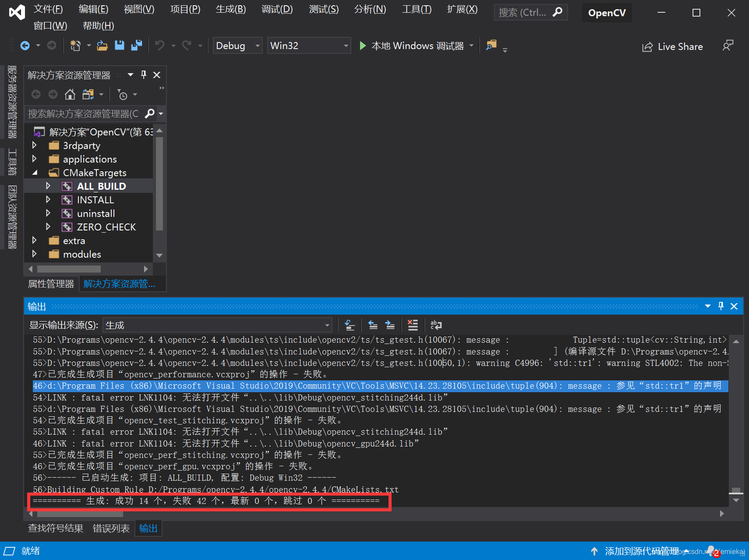The width and height of the screenshot is (749, 560).
Task: Open the Debug configuration dropdown
Action: [237, 46]
